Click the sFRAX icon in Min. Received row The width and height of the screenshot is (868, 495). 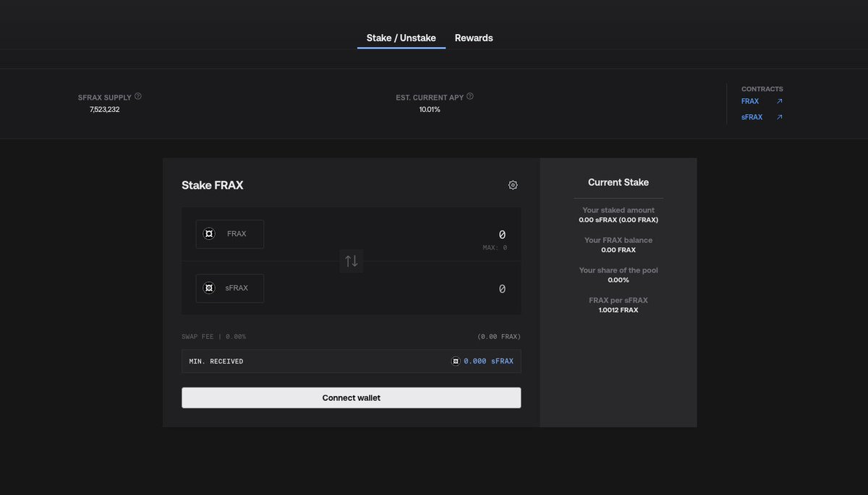(x=456, y=361)
